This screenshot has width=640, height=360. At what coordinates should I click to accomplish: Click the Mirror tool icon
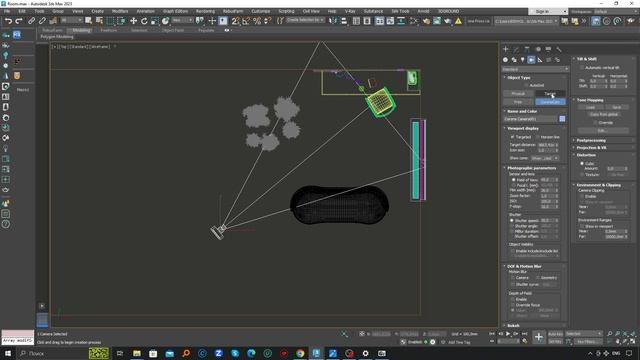(333, 21)
